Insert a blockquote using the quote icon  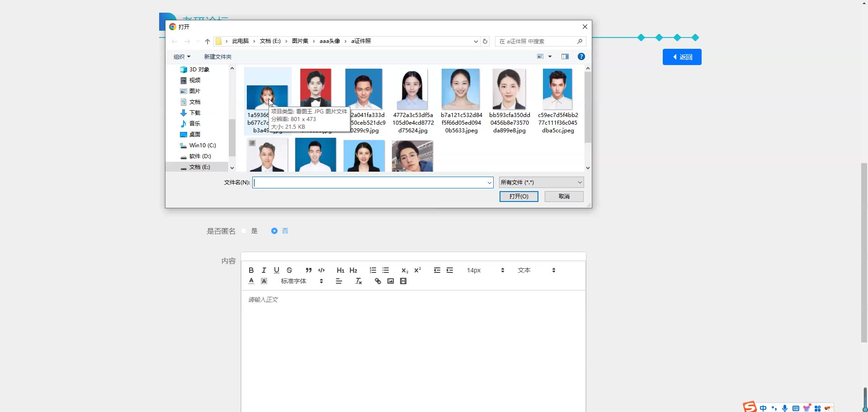308,270
